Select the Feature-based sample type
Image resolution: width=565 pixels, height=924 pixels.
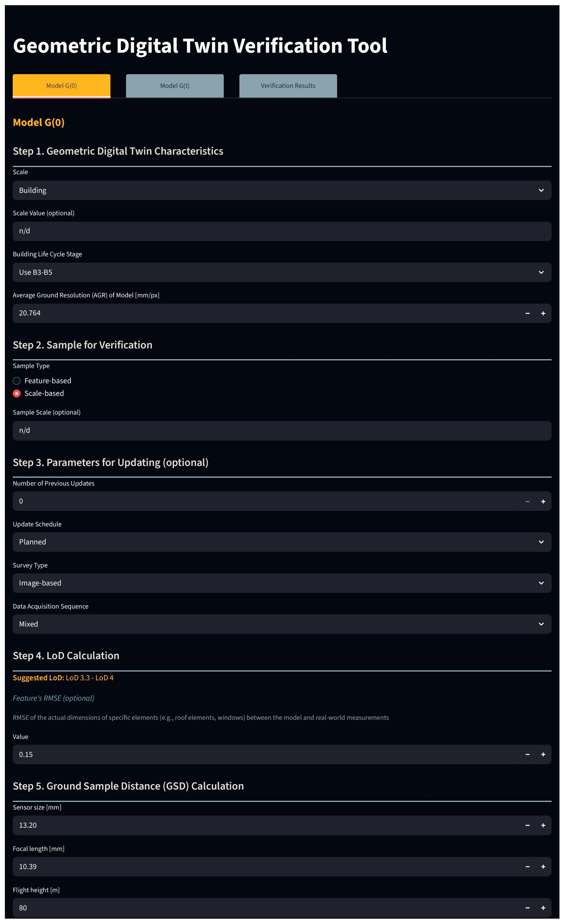click(x=17, y=381)
